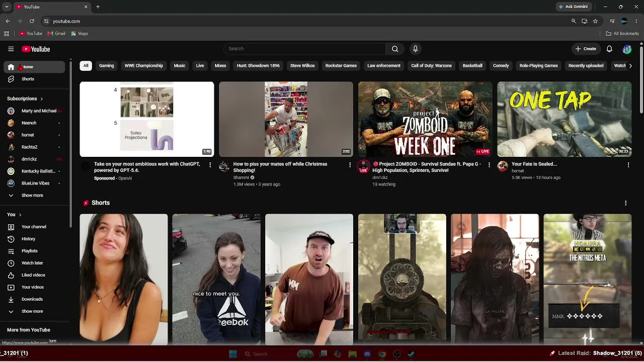Click the YouTube logo
Image resolution: width=644 pixels, height=362 pixels.
click(36, 49)
